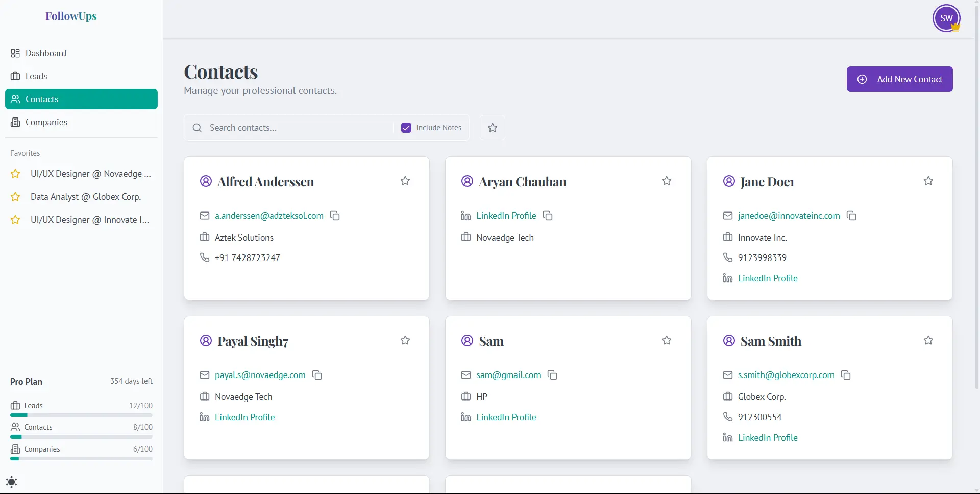The width and height of the screenshot is (980, 494).
Task: Open Jane Doe1's LinkedIn Profile
Action: tap(768, 278)
